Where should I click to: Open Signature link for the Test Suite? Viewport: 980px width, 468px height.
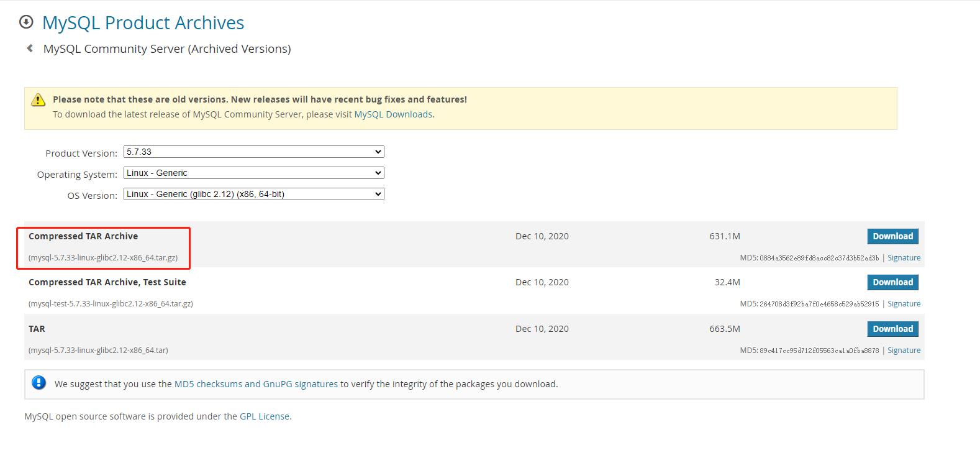click(x=904, y=304)
